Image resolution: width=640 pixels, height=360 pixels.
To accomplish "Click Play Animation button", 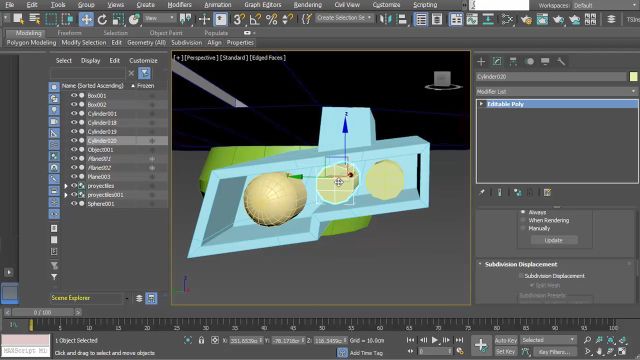I will coord(435,340).
